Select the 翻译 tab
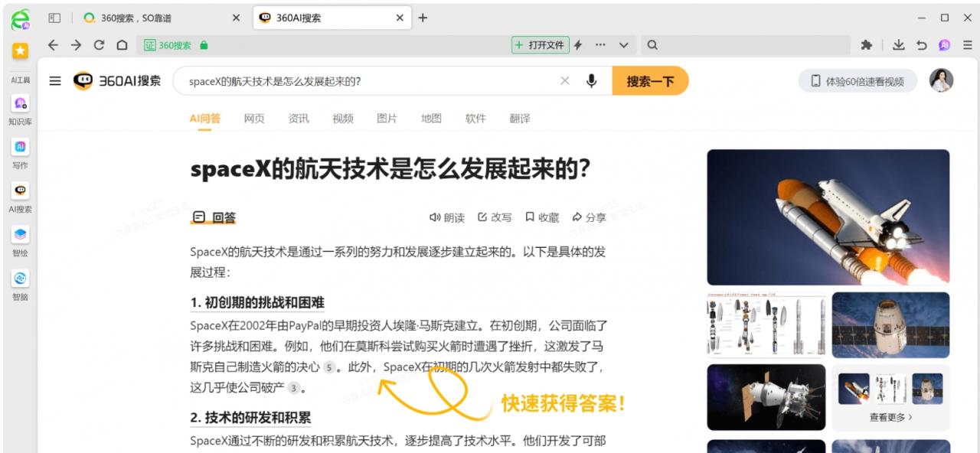This screenshot has width=980, height=453. pyautogui.click(x=520, y=119)
